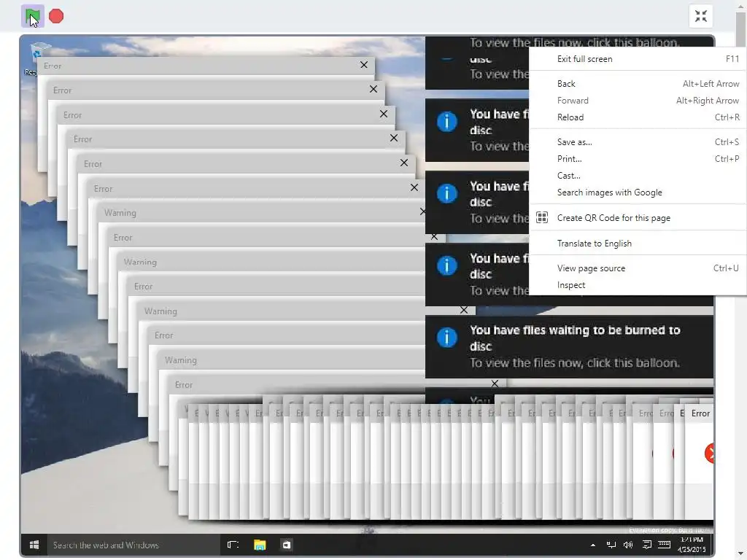Click the green flag to start project
747x560 pixels.
pyautogui.click(x=33, y=17)
